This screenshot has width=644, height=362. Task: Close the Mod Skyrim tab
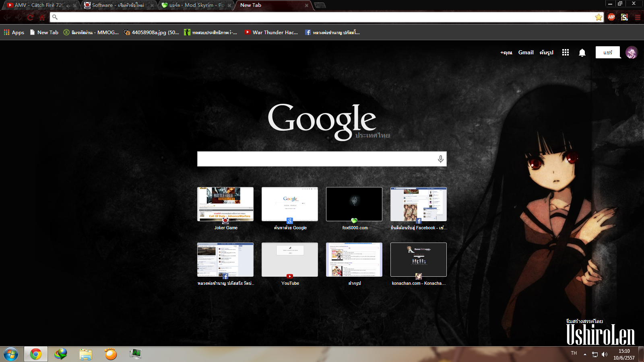[229, 6]
